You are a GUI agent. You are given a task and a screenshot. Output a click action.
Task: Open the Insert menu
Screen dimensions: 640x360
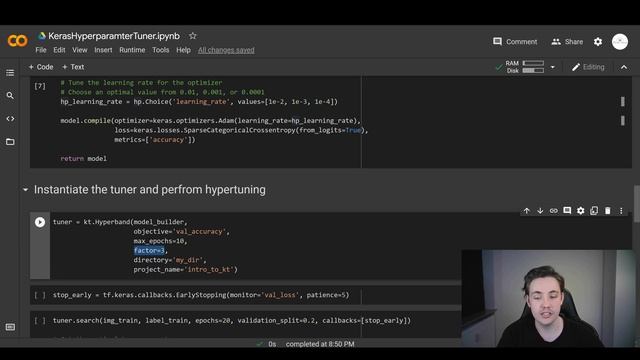[x=103, y=50]
